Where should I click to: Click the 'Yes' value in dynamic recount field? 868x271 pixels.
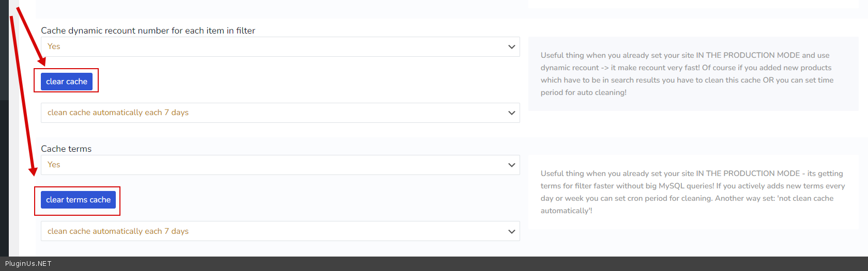(x=54, y=47)
